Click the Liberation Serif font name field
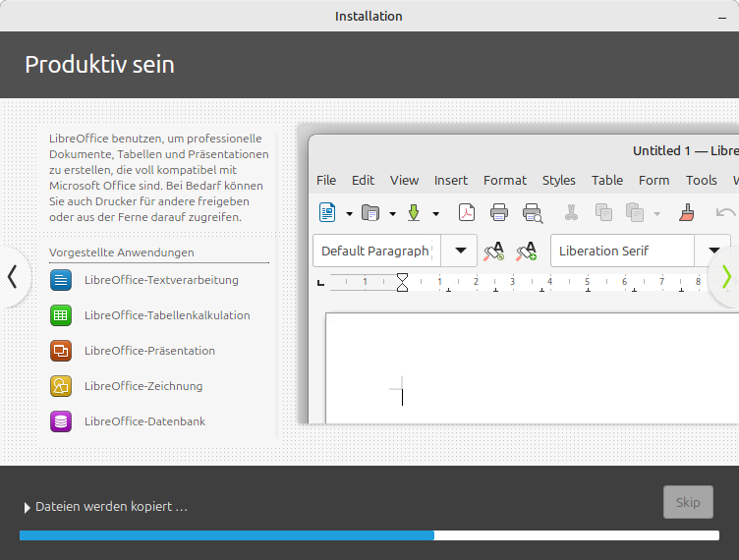Image resolution: width=739 pixels, height=560 pixels. pyautogui.click(x=623, y=251)
